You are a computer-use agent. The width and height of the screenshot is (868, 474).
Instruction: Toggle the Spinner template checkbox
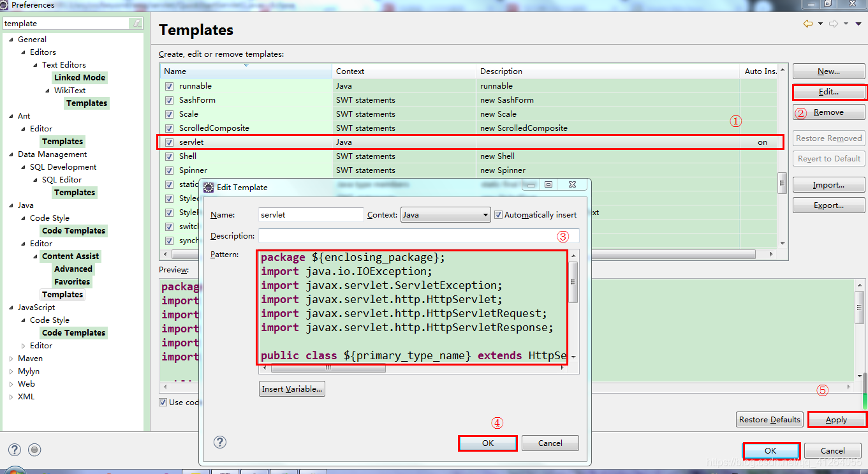click(x=169, y=170)
